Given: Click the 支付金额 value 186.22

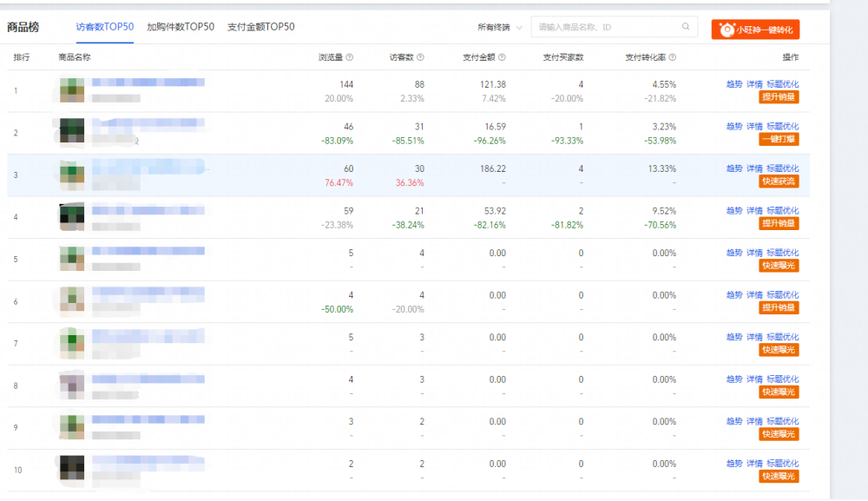Looking at the screenshot, I should [x=493, y=168].
